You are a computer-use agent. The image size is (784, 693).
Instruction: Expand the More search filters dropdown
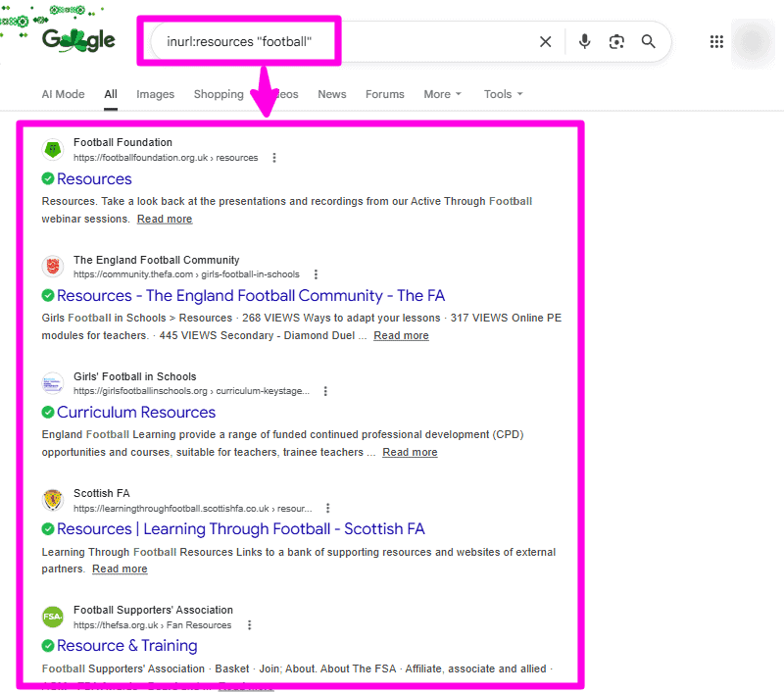[443, 94]
